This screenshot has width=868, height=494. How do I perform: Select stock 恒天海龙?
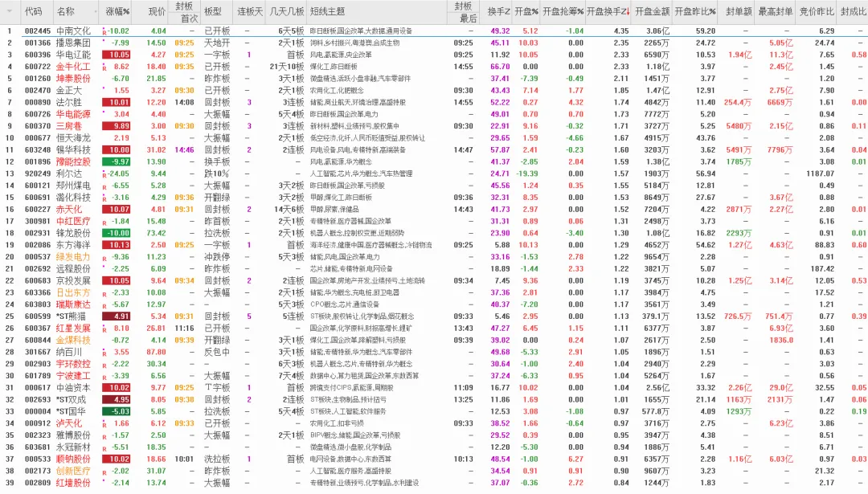[x=73, y=137]
